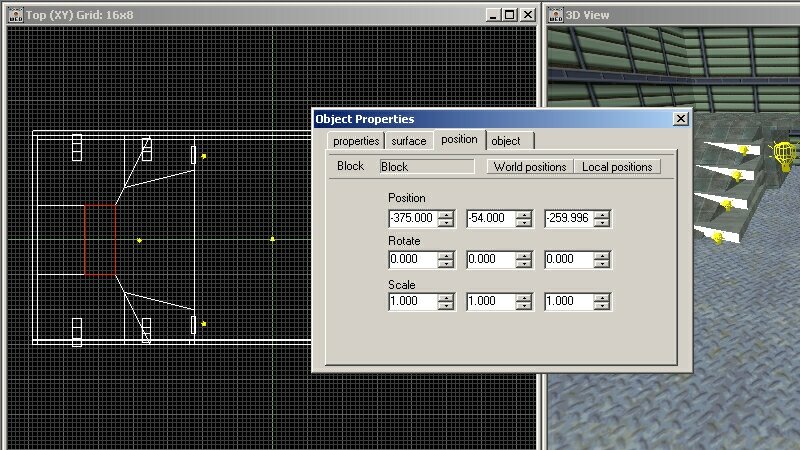Switch to the properties tab
Image resolution: width=800 pixels, height=450 pixels.
356,141
